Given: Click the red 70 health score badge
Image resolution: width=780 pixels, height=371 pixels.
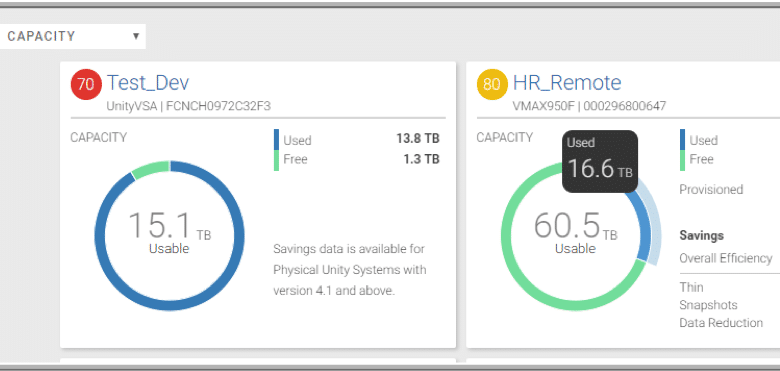Looking at the screenshot, I should tap(86, 85).
